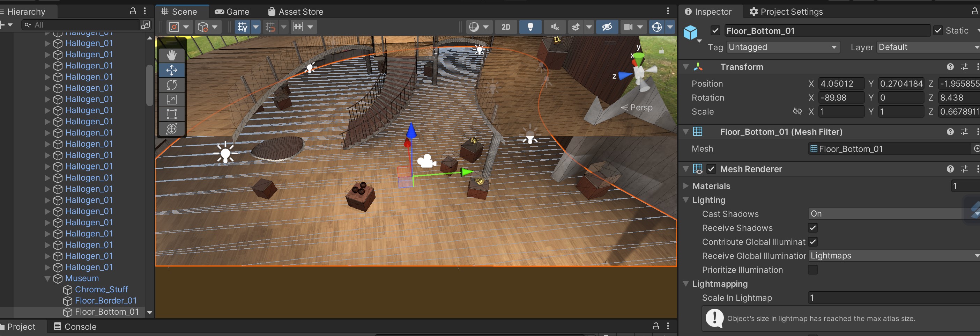
Task: Collapse the Museum hierarchy item
Action: tap(47, 278)
